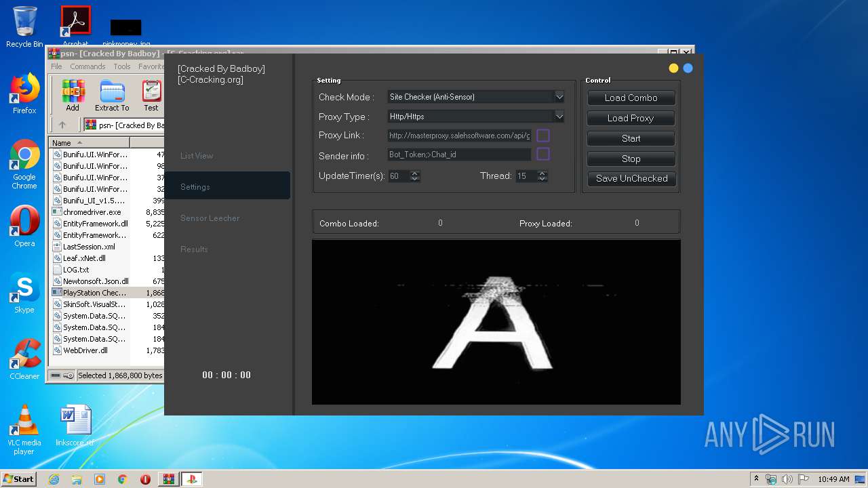Image resolution: width=868 pixels, height=488 pixels.
Task: Click the Proxy Link input field
Action: click(459, 136)
